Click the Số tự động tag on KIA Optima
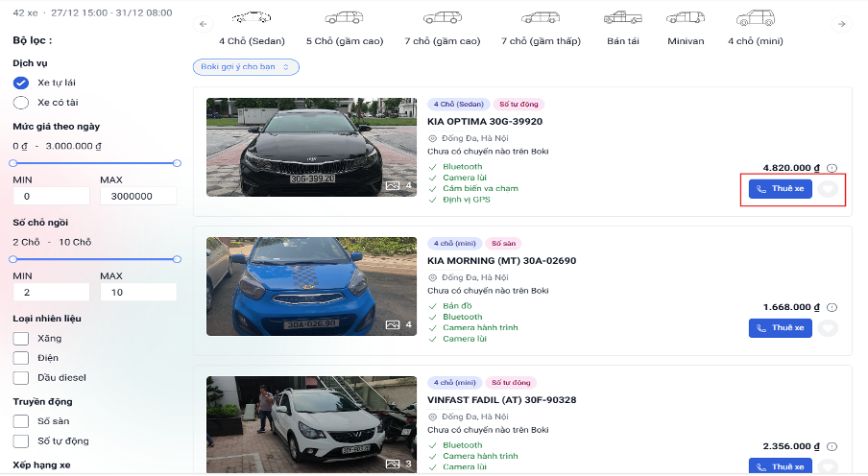The image size is (868, 476). click(x=518, y=104)
